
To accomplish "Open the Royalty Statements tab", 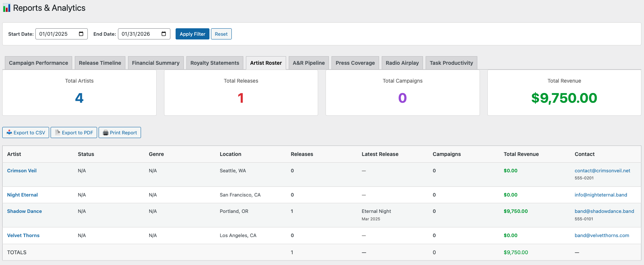I will coord(215,63).
